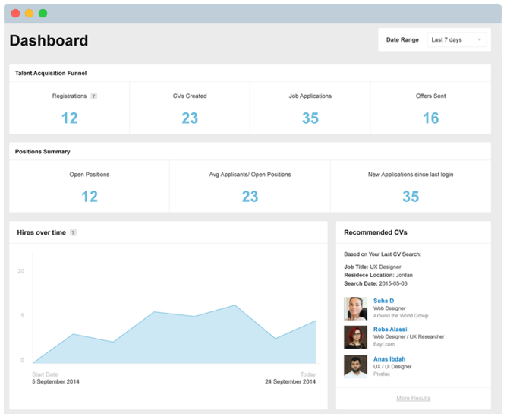Click the yellow minimize window button
507x420 pixels.
point(29,13)
